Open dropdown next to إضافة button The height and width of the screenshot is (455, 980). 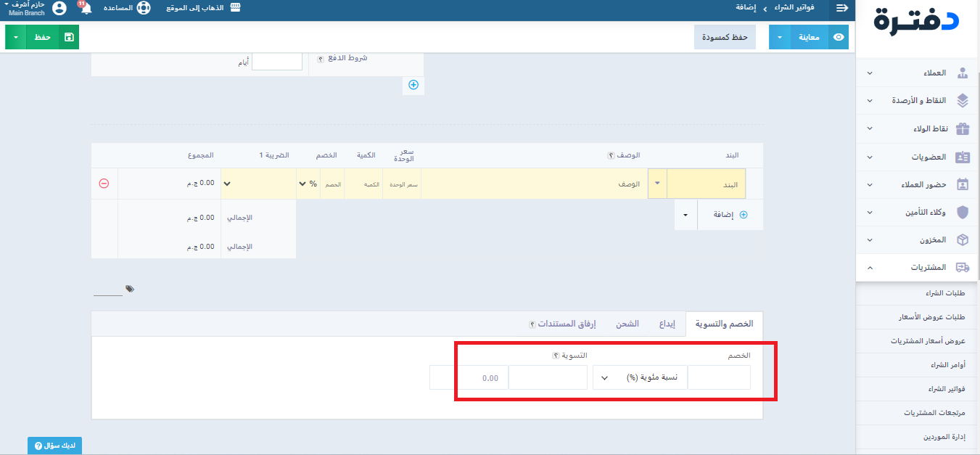(685, 215)
